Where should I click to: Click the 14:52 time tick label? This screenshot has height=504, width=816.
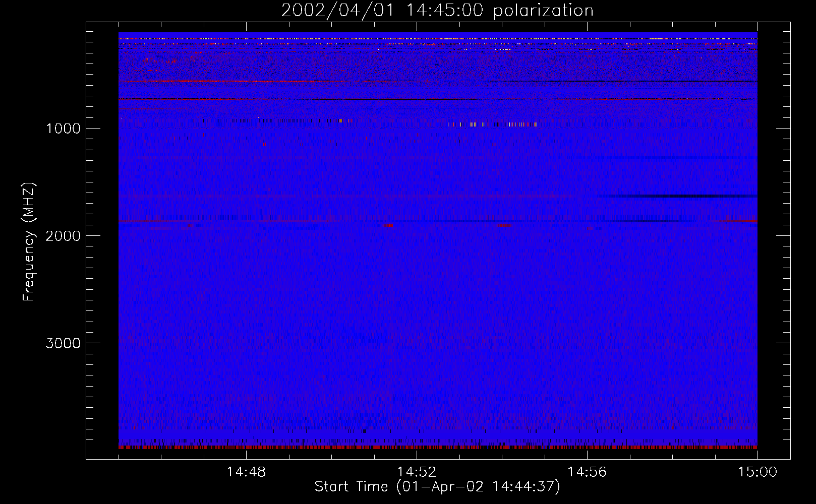point(417,472)
